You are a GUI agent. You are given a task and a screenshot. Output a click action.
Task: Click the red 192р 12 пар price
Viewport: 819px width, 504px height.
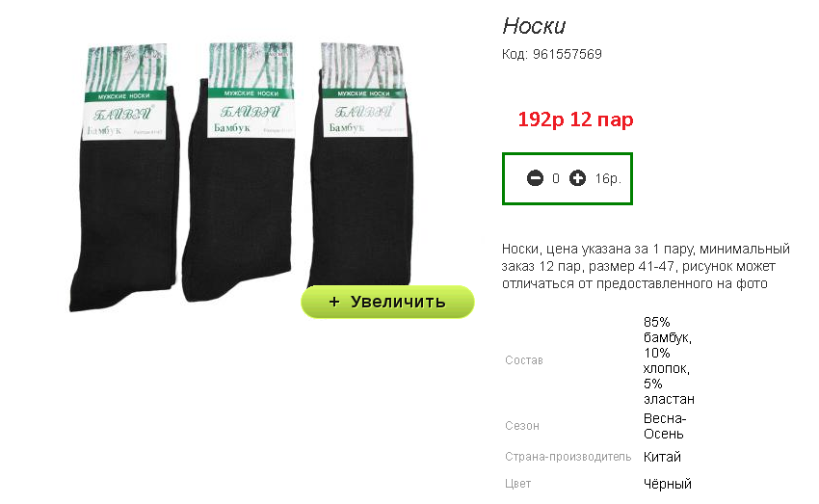(x=575, y=119)
